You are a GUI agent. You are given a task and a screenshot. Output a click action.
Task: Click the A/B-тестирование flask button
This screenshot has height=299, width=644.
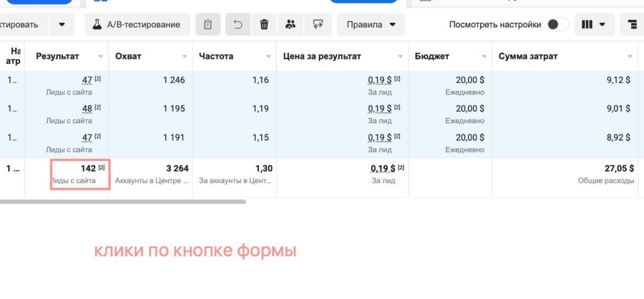coord(137,24)
